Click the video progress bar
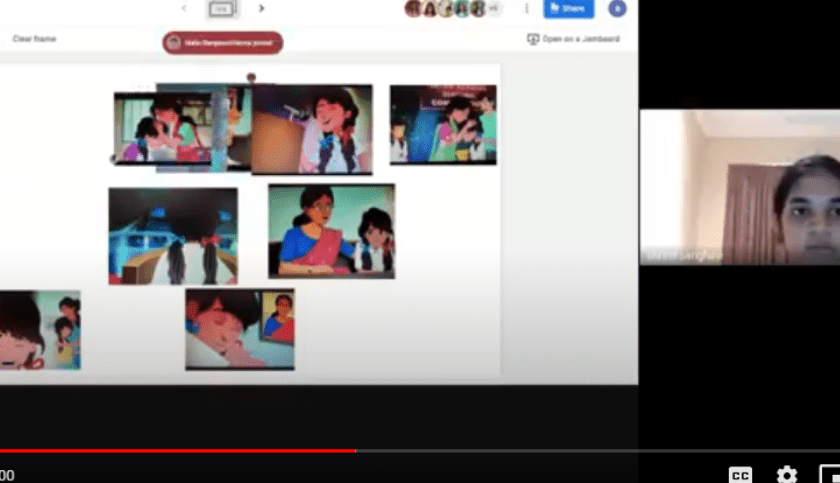The width and height of the screenshot is (840, 483). pyautogui.click(x=420, y=451)
